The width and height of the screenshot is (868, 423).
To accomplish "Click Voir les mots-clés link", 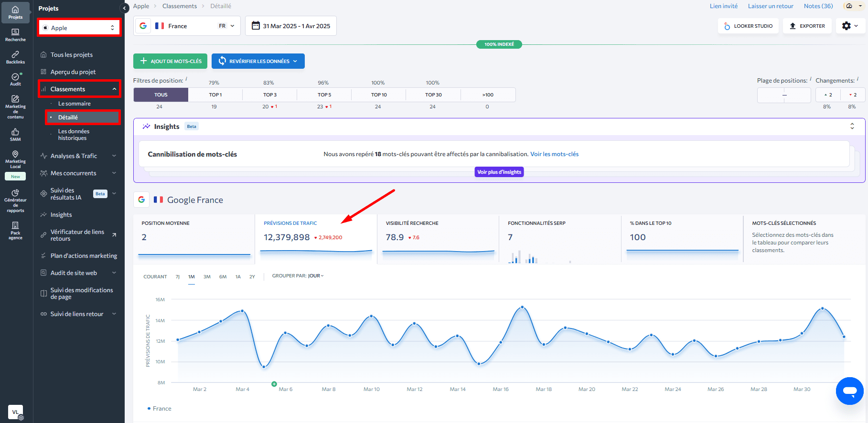I will click(554, 154).
